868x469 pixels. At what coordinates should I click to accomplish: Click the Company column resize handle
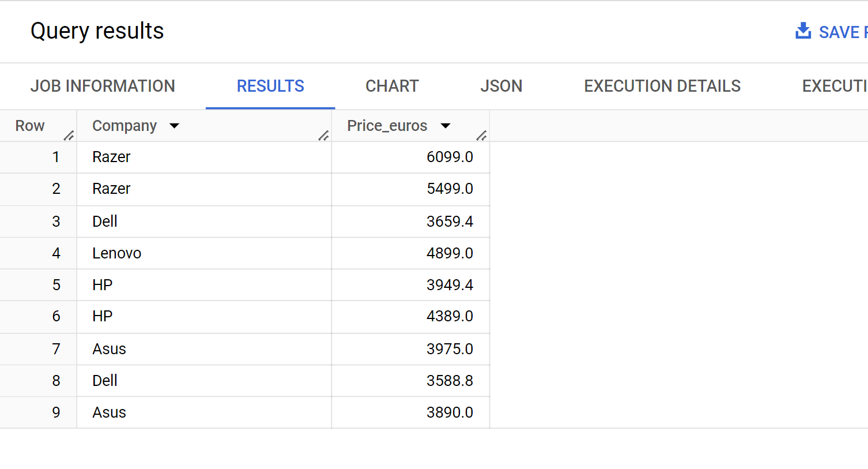pyautogui.click(x=323, y=136)
